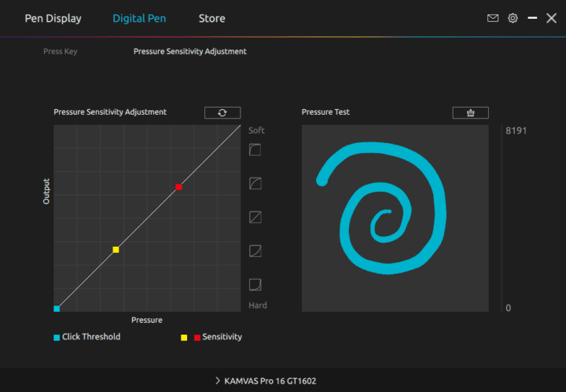This screenshot has width=566, height=392.
Task: Select the softest pressure curve preset
Action: coord(255,149)
